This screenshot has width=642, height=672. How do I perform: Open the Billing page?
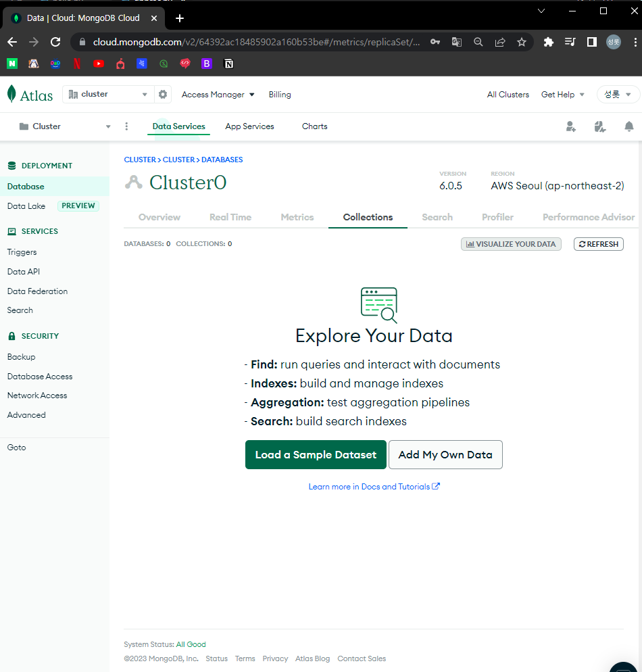280,94
